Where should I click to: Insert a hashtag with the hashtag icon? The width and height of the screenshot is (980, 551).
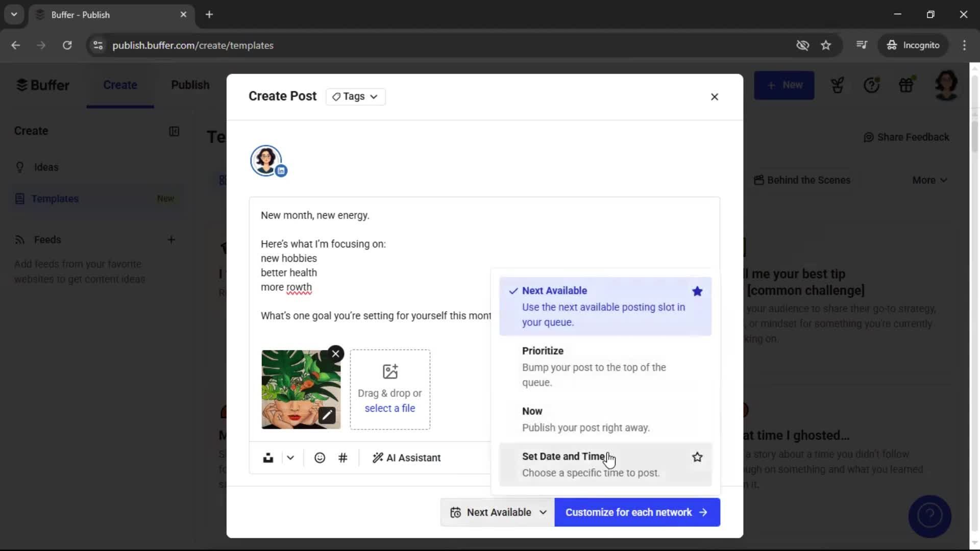pos(343,458)
